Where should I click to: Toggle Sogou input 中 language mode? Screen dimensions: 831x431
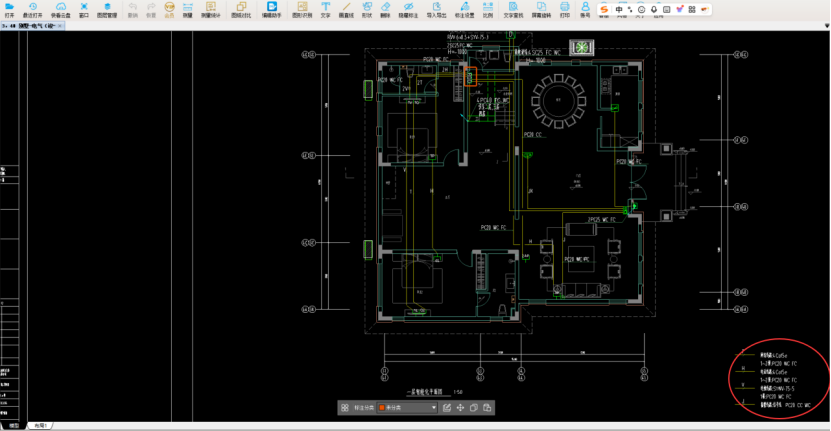click(x=620, y=9)
